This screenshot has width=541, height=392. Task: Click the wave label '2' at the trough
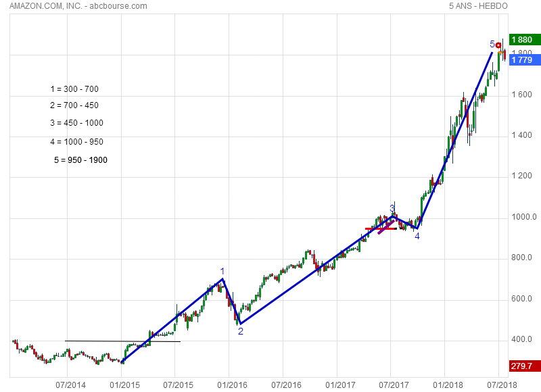(241, 331)
